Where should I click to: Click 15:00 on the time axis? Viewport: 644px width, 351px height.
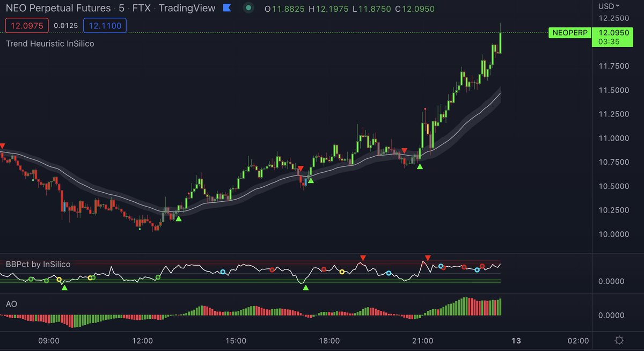pyautogui.click(x=236, y=341)
